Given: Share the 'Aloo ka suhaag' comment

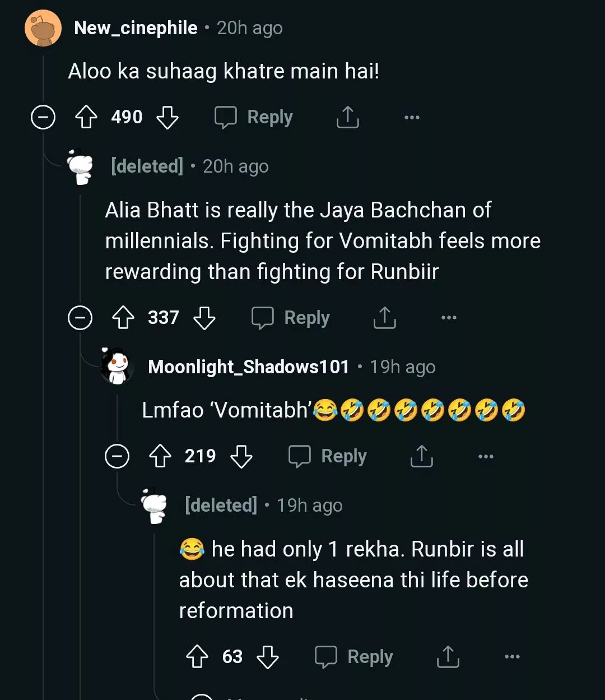Looking at the screenshot, I should (x=347, y=117).
